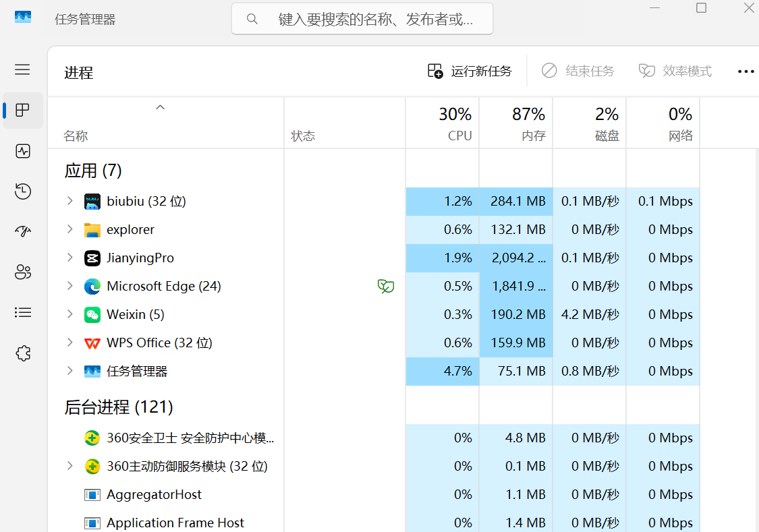
Task: Focus the search box in title bar
Action: coord(362,19)
